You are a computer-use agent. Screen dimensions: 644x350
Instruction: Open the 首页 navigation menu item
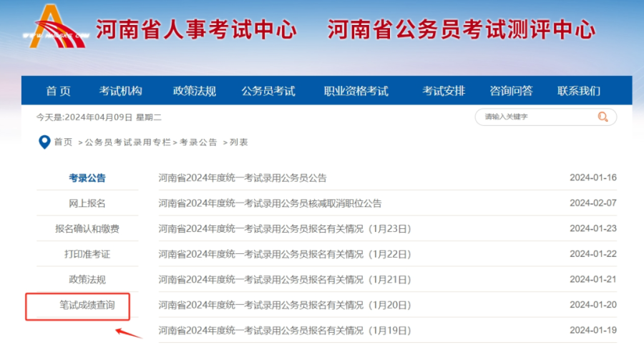(x=59, y=91)
